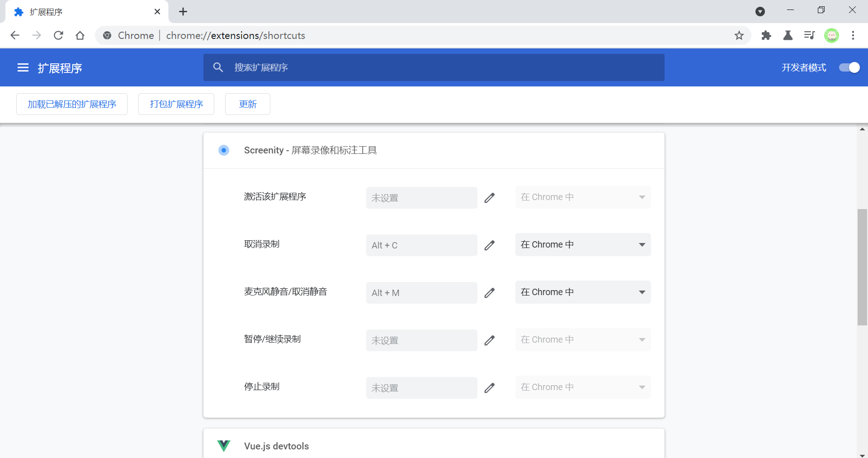Click 更新 button

coord(248,104)
